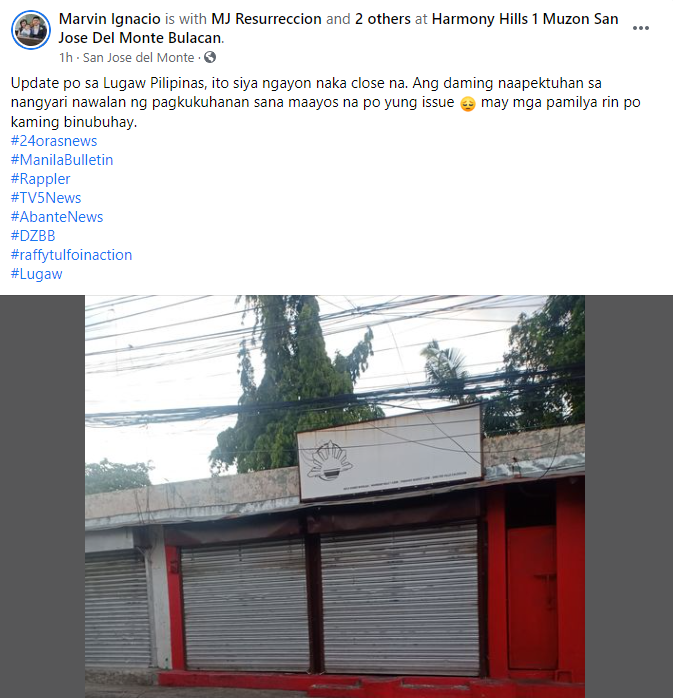Open Marvin Ignacio's profile name link
The image size is (674, 698).
tap(110, 19)
